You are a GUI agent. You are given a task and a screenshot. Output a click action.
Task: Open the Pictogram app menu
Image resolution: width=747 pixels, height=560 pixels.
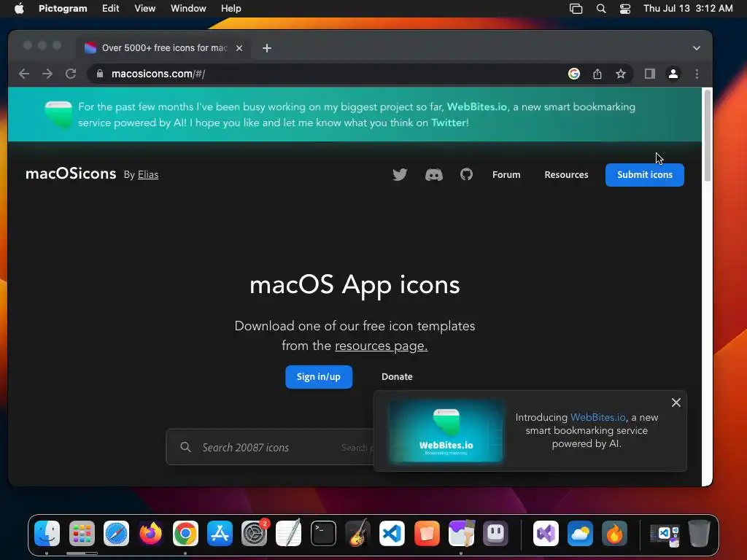[63, 9]
